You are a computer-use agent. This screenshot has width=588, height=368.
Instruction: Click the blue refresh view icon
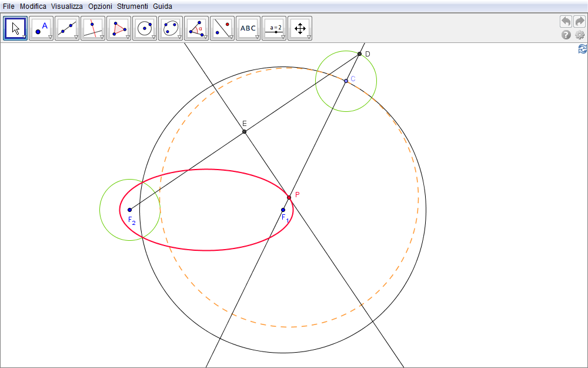coord(582,49)
